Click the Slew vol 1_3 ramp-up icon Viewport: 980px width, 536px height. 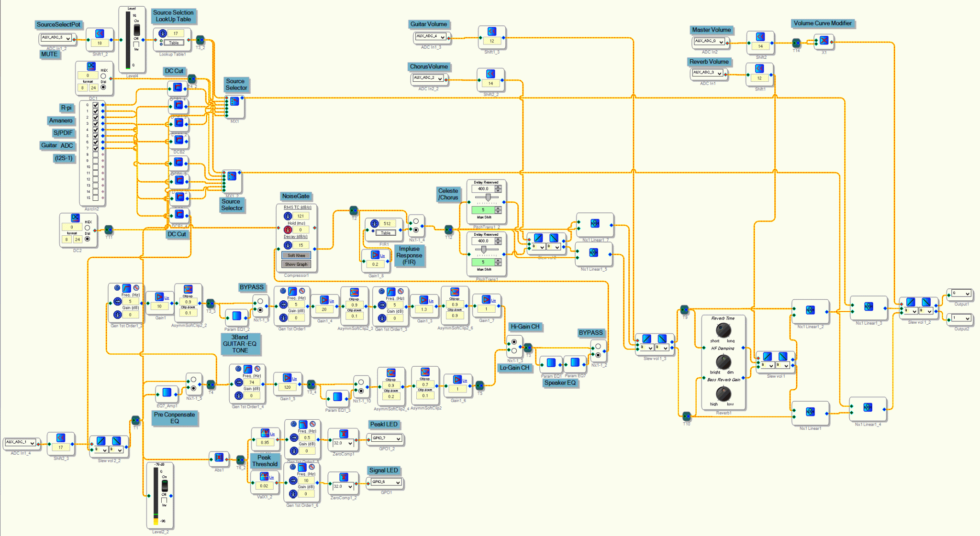pos(646,339)
